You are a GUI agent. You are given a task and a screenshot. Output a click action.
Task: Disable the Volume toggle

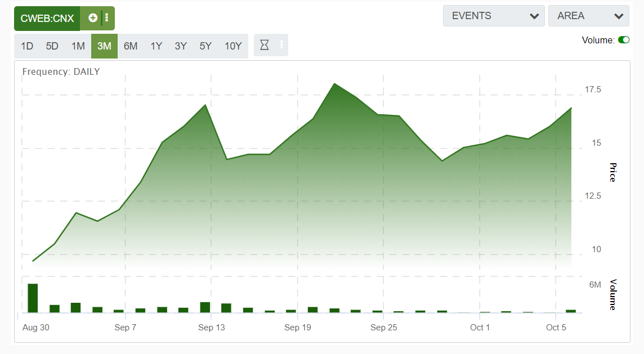tap(624, 41)
